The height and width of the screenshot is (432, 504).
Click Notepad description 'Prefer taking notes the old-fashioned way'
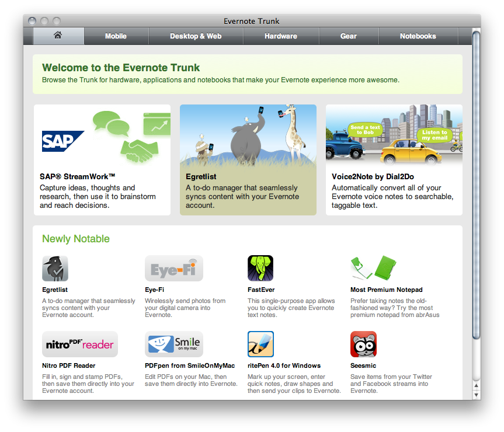tap(395, 308)
